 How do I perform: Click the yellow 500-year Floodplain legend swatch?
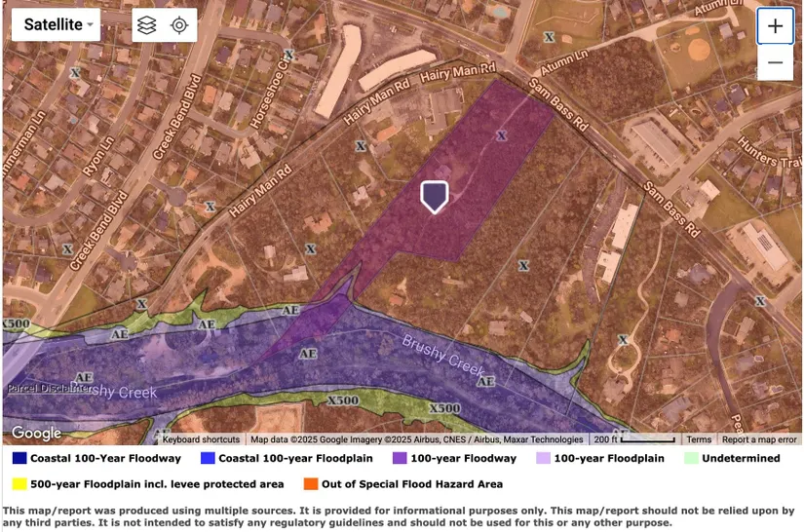(19, 483)
